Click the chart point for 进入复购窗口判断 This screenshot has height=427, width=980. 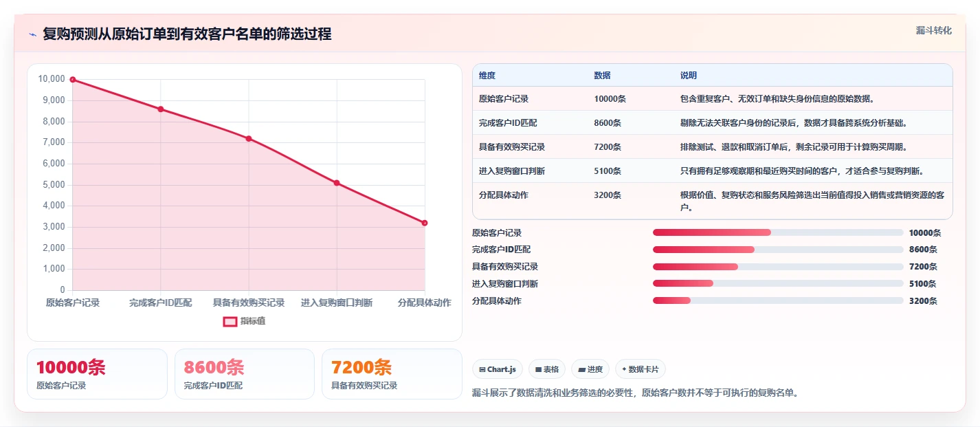(337, 183)
